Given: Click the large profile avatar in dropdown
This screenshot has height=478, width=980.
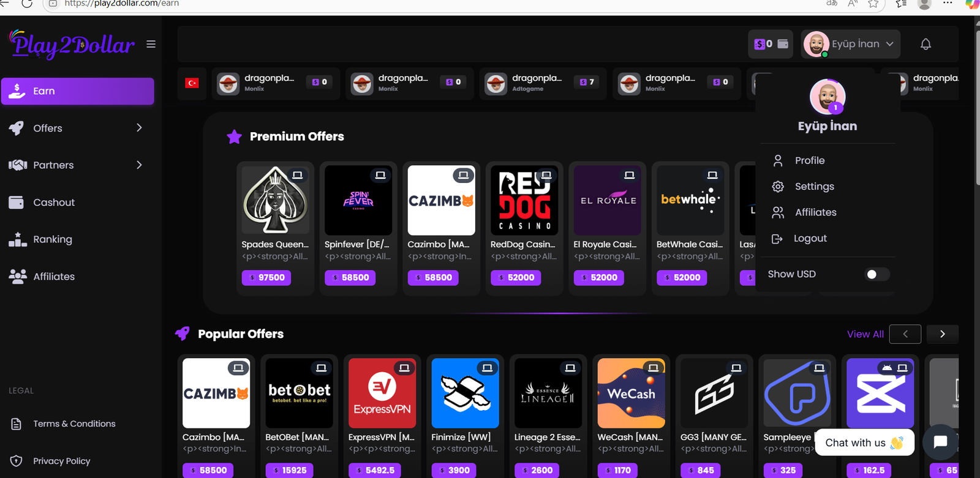Looking at the screenshot, I should click(x=827, y=97).
